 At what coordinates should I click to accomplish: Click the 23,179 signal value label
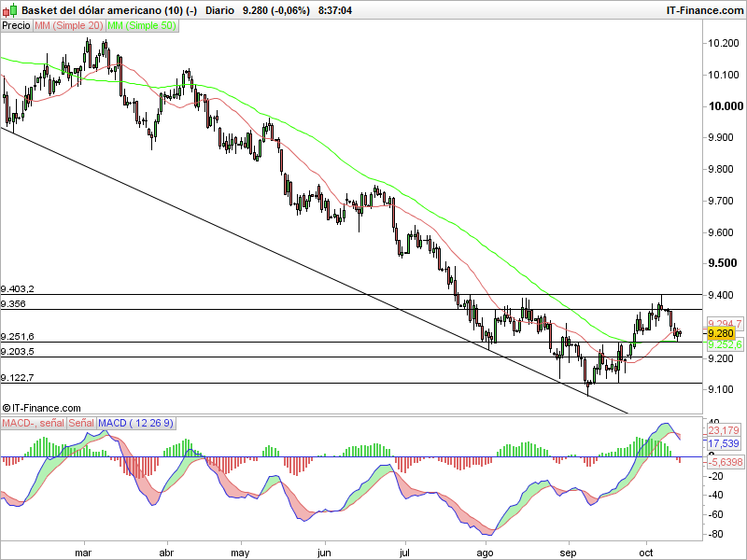(x=723, y=430)
